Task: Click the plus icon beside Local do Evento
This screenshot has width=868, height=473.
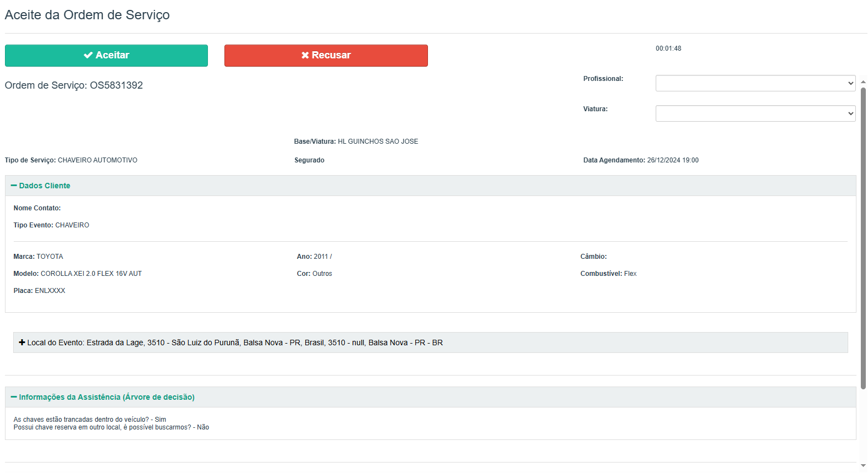Action: click(x=22, y=342)
